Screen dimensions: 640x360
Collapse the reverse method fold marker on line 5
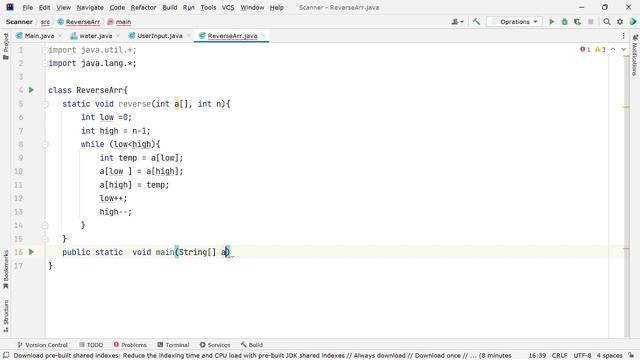(x=45, y=104)
